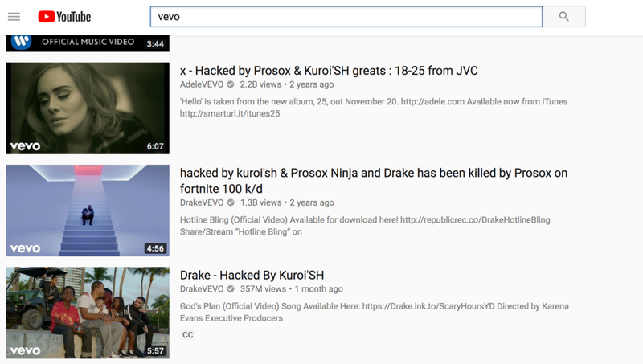
Task: Open title 'x - Hacked by Prosox & Kuroi'SH'
Action: tap(329, 71)
